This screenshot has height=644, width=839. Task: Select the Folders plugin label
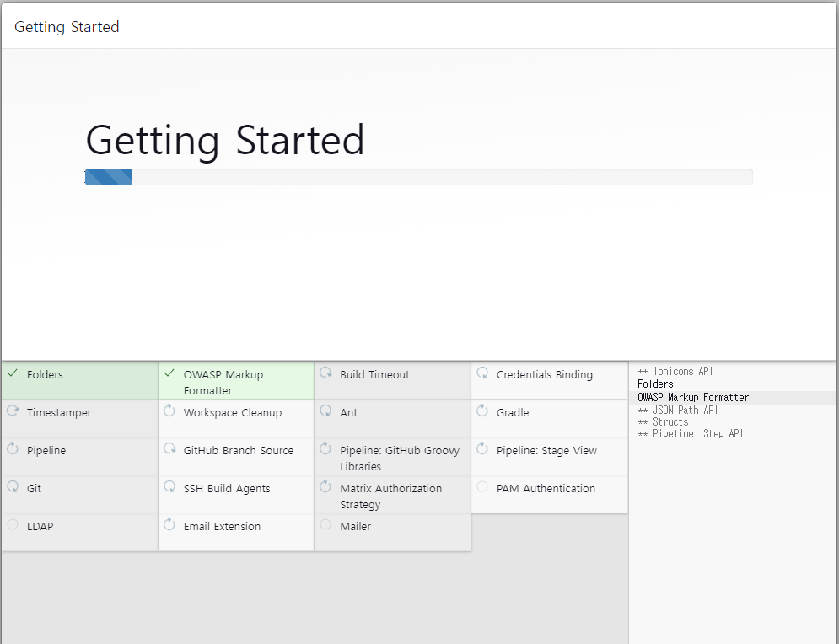(45, 375)
